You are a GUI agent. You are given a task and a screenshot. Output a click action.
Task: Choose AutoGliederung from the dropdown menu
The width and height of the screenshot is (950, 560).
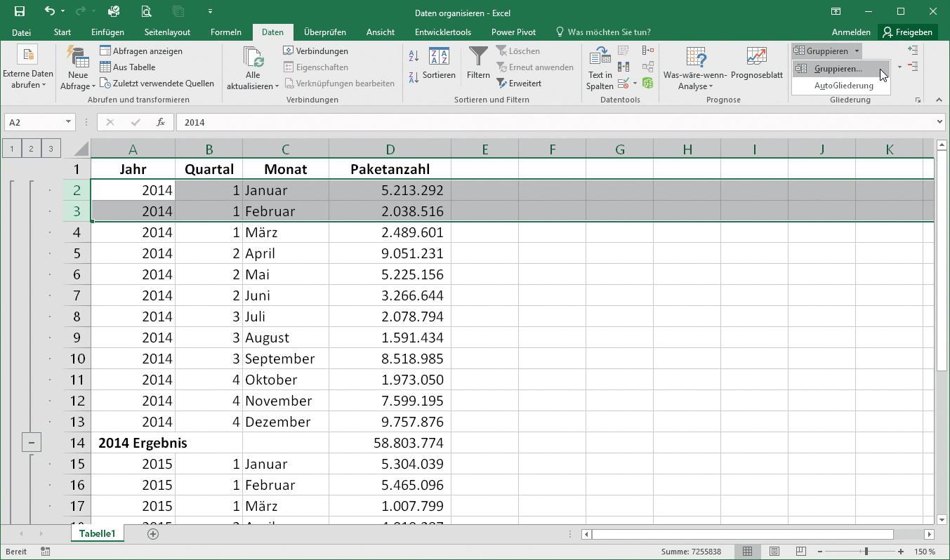(844, 86)
